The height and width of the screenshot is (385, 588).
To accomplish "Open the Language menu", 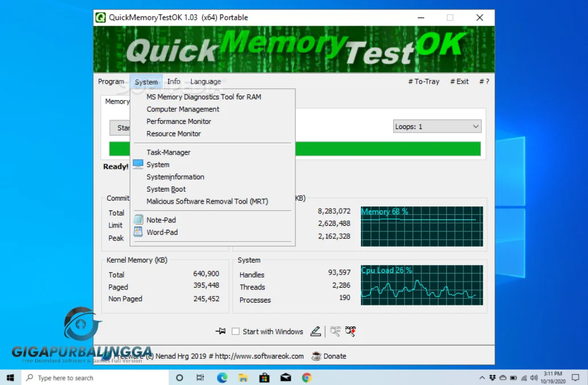I will (205, 81).
